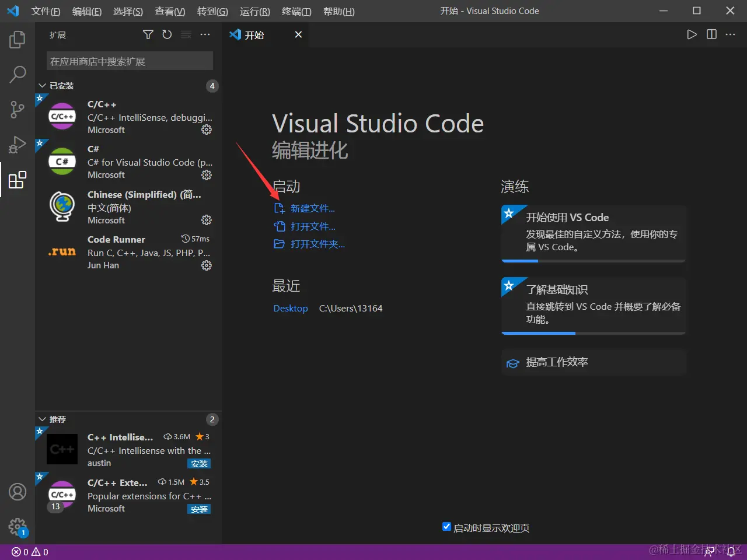
Task: Click the 3.6M download count
Action: (x=177, y=437)
